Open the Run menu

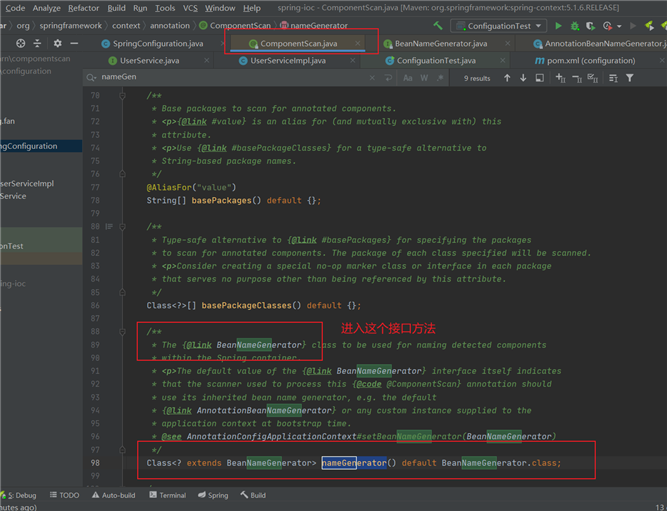(x=140, y=8)
